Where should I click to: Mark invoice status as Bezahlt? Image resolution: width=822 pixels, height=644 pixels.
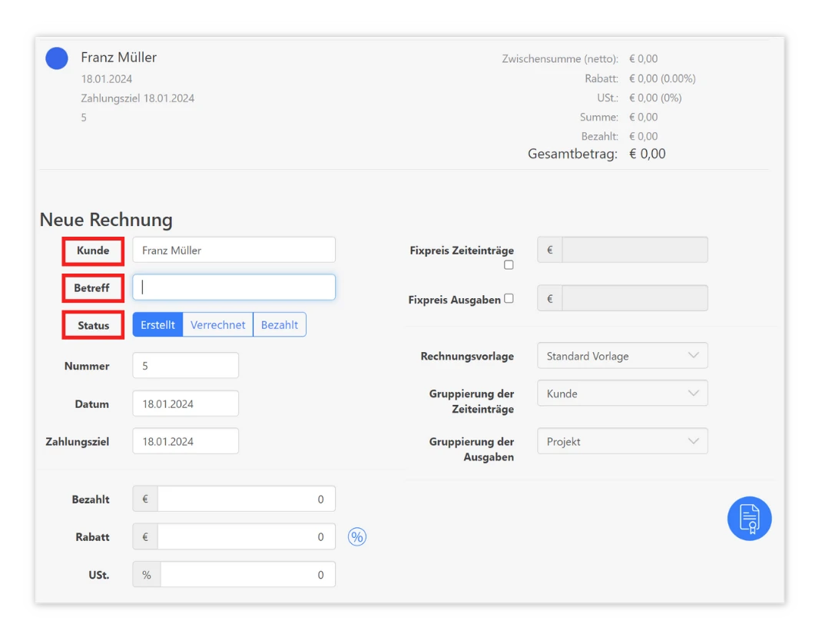(280, 325)
